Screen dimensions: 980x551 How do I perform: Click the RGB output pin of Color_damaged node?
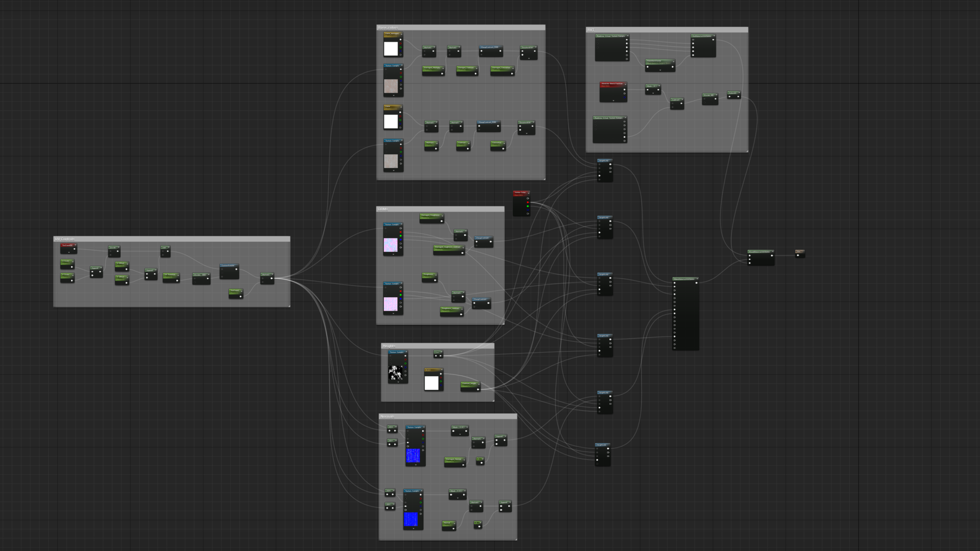(x=400, y=40)
